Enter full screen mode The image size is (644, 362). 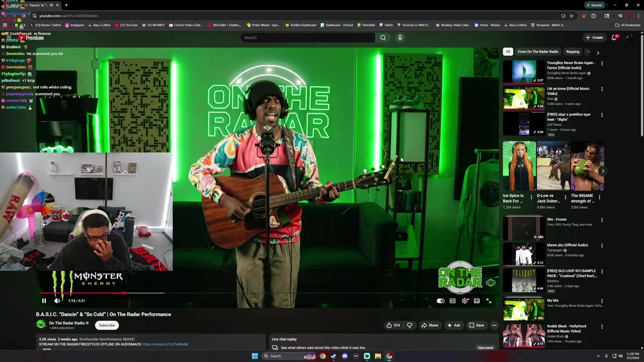click(489, 301)
